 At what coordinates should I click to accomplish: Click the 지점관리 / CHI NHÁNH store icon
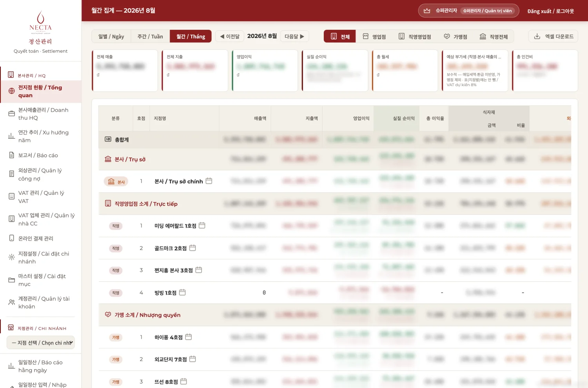11,328
